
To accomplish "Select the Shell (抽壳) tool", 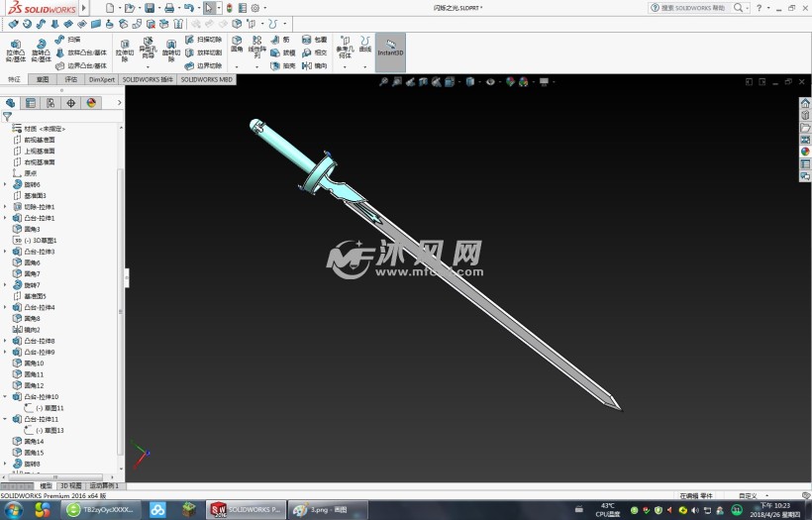I will (283, 65).
